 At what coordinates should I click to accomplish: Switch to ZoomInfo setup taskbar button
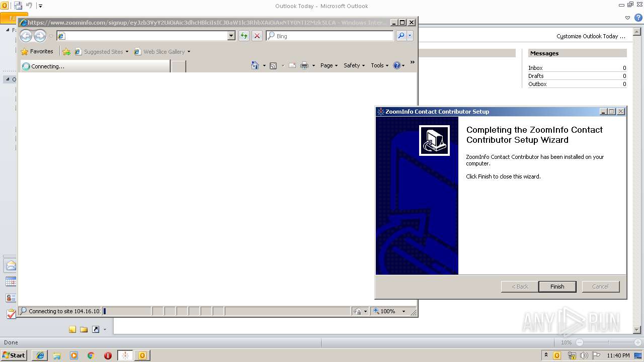(125, 355)
